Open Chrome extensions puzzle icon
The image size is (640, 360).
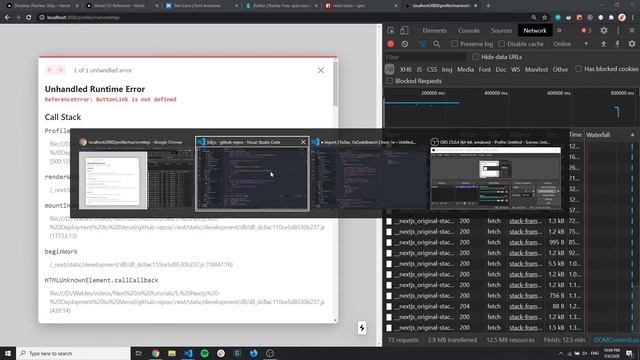coord(611,18)
